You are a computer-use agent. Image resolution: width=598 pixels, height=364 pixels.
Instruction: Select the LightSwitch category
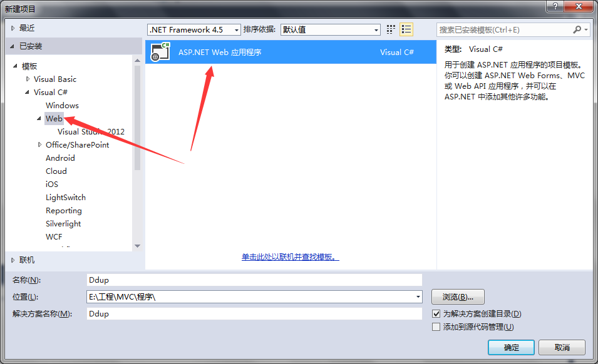click(x=66, y=197)
